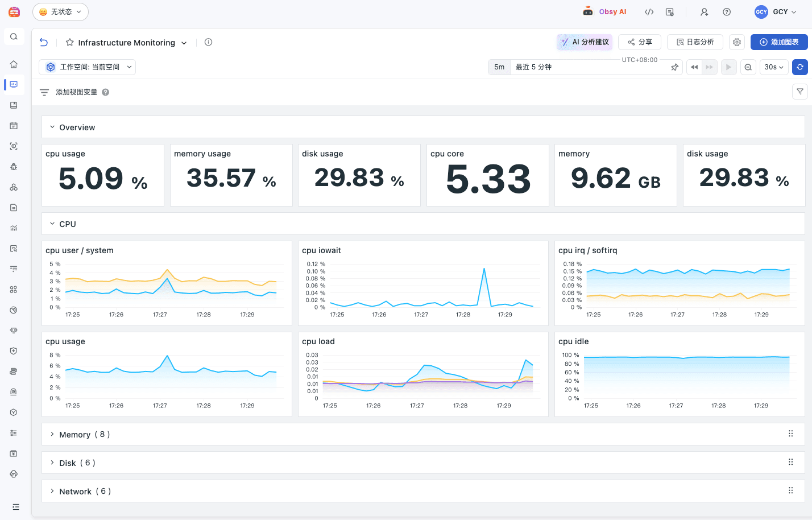This screenshot has width=812, height=520.
Task: Click the 添加图表 add chart button
Action: coord(779,42)
